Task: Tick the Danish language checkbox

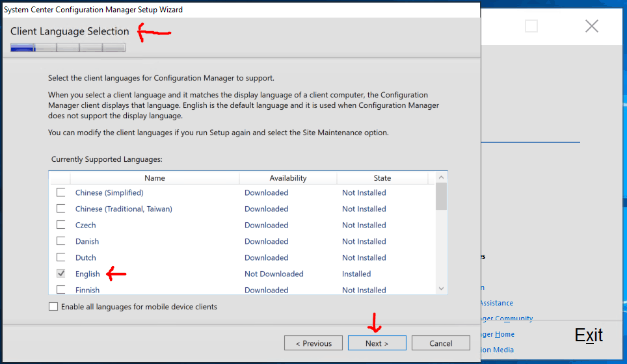Action: (60, 241)
